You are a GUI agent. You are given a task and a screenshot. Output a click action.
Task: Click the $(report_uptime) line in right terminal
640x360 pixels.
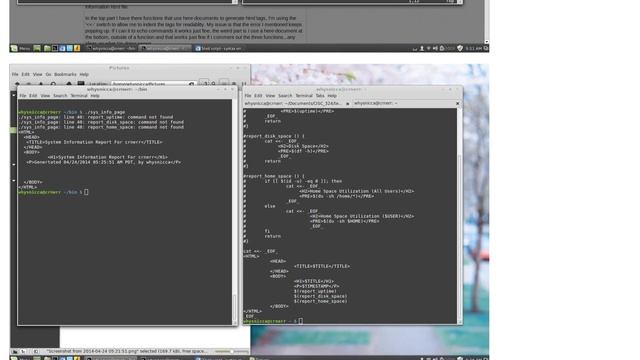point(315,291)
